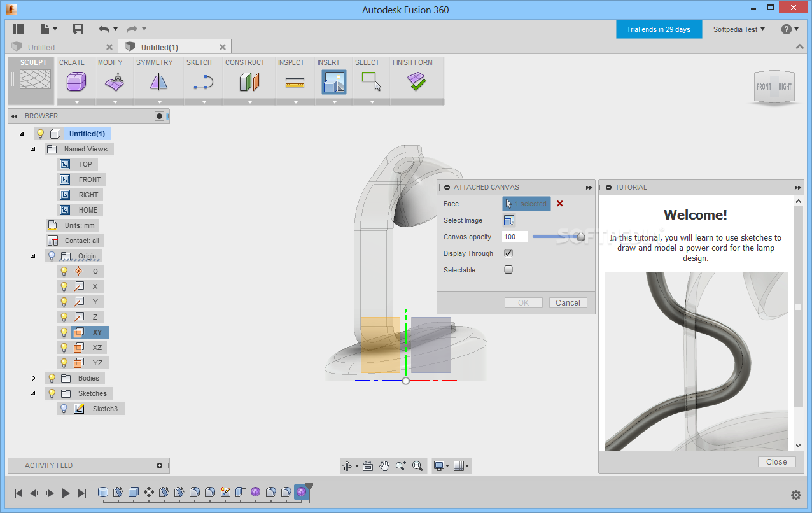Toggle visibility bulb for XY plane
The image size is (812, 513).
coord(64,332)
